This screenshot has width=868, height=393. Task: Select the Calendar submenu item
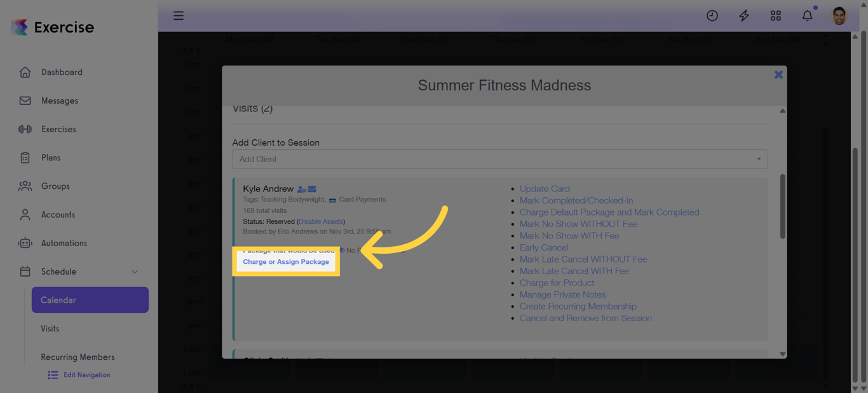(x=90, y=300)
